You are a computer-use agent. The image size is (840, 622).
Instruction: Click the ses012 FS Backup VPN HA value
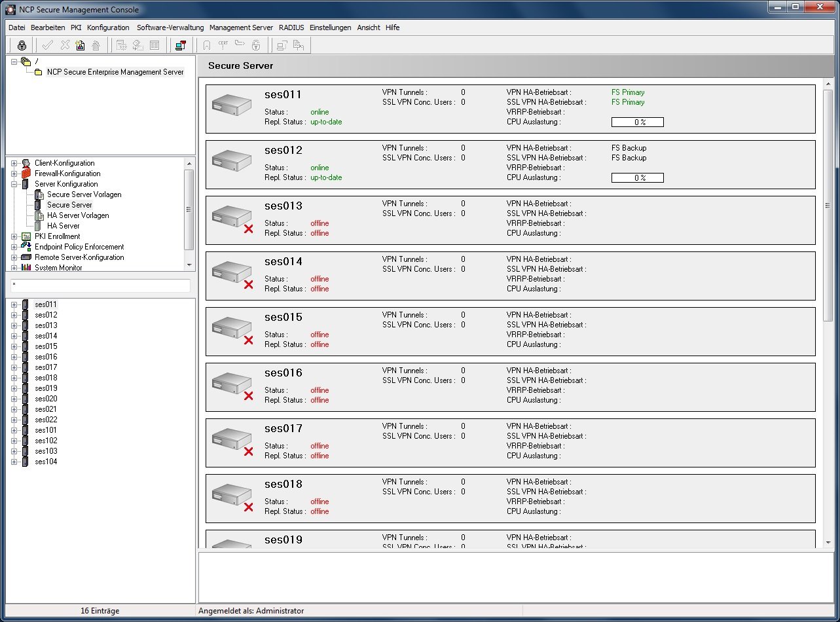(x=629, y=148)
